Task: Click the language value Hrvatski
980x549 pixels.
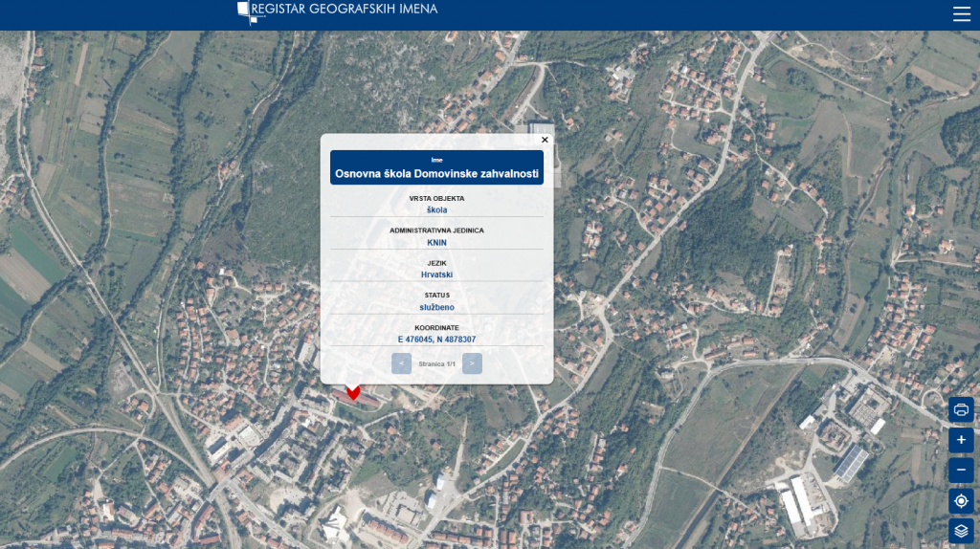Action: 436,274
